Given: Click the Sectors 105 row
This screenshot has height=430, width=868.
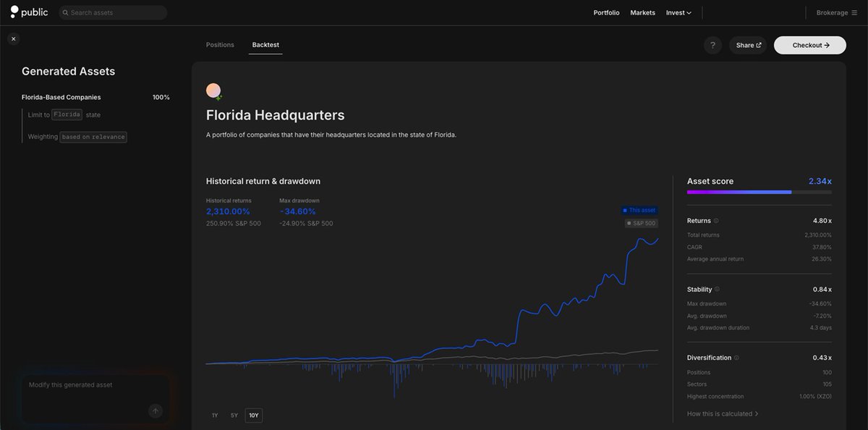Looking at the screenshot, I should [x=759, y=384].
